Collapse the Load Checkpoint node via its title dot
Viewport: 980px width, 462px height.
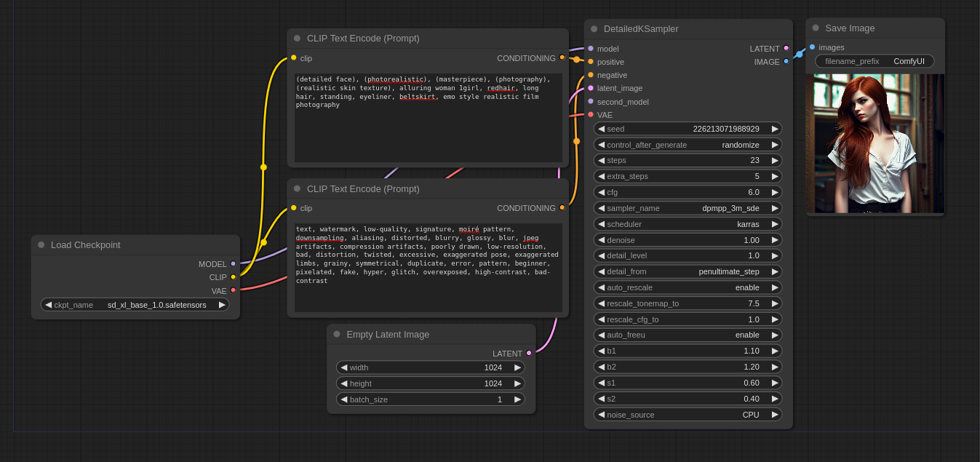point(41,245)
